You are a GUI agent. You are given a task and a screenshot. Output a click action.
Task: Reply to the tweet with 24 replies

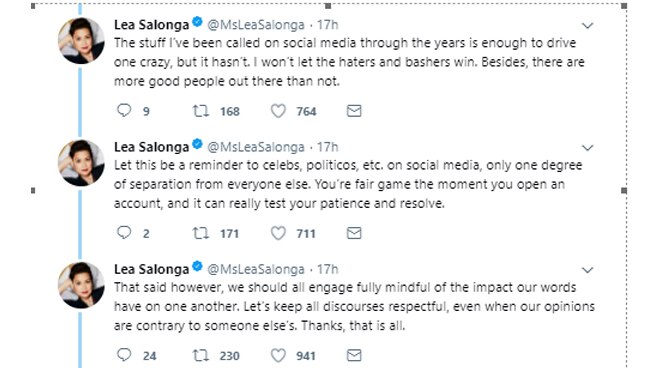[124, 355]
